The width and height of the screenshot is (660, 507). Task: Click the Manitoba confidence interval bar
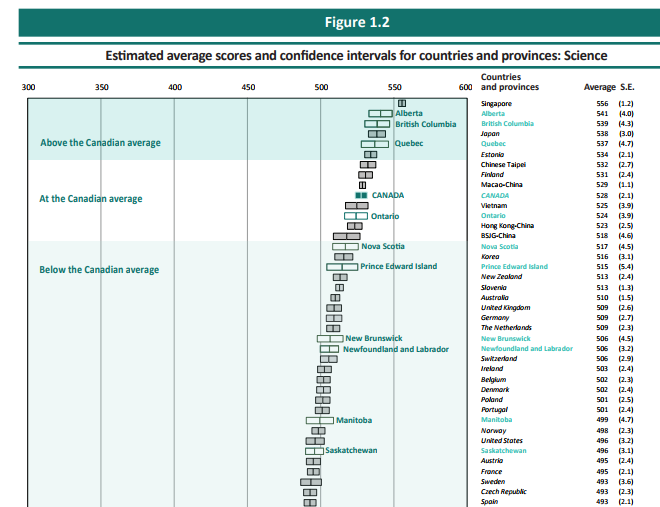click(319, 420)
